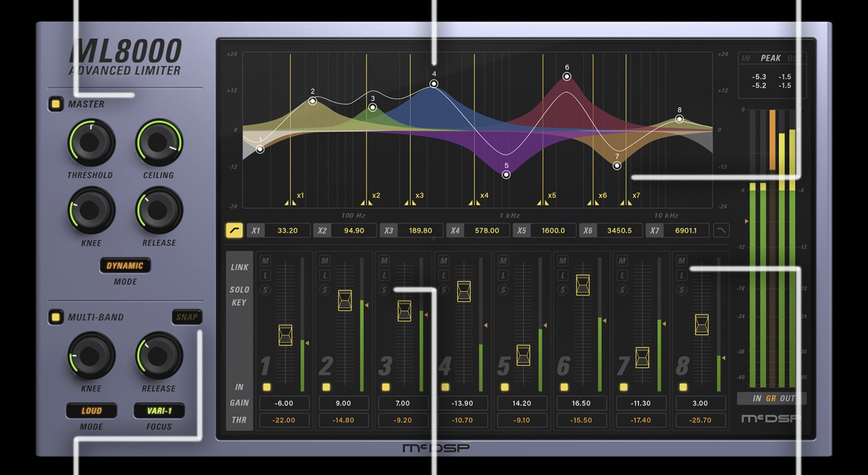Click EQ node 6 on graph
This screenshot has height=475, width=868.
(x=567, y=76)
